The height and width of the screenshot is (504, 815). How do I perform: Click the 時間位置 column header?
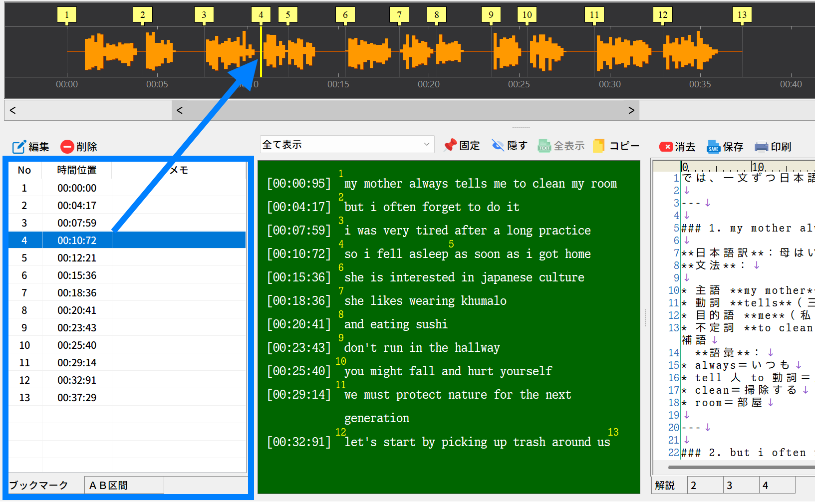click(77, 170)
